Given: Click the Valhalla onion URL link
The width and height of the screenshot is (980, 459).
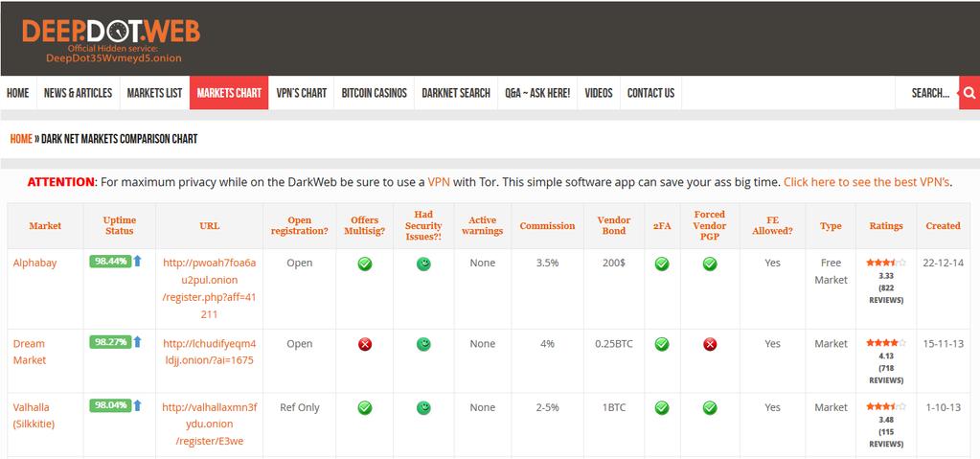Looking at the screenshot, I should [210, 424].
